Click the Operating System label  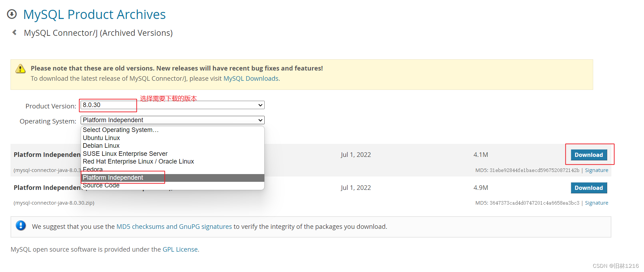pos(48,121)
